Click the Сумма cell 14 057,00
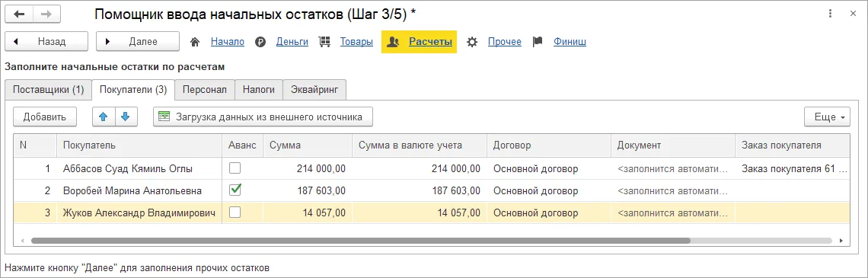 tap(308, 212)
